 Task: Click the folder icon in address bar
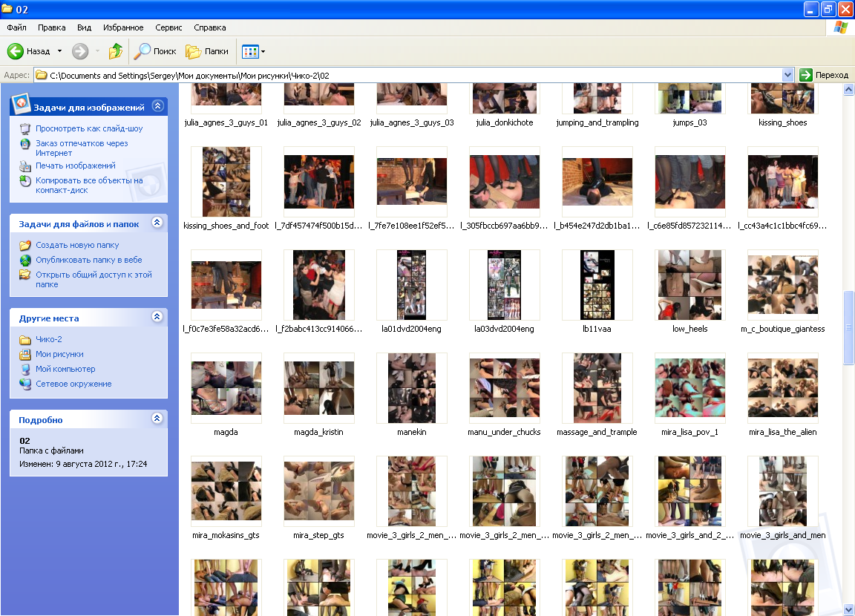pyautogui.click(x=42, y=75)
